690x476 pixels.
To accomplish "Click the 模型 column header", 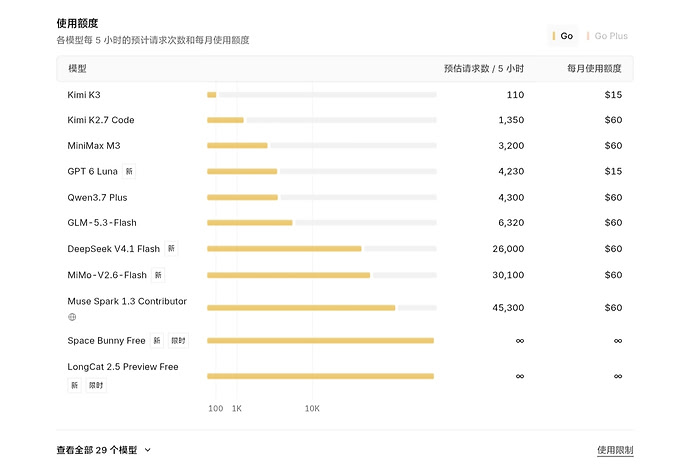I will (x=77, y=69).
